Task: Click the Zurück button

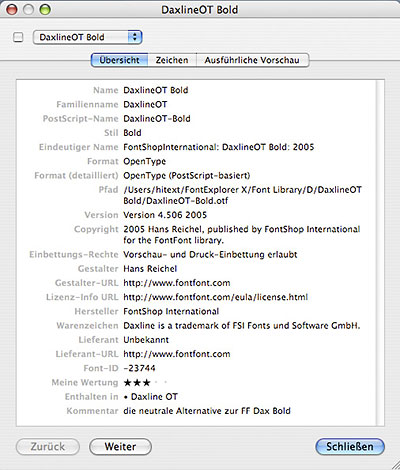Action: (48, 447)
